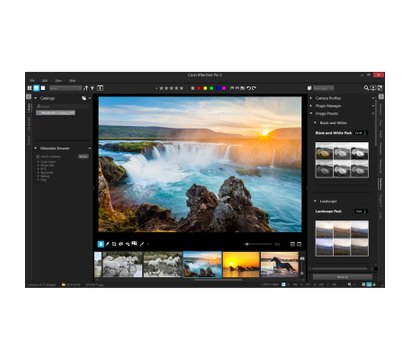The width and height of the screenshot is (410, 360).
Task: Click the second layout icon right of zoom slider
Action: [x=299, y=244]
